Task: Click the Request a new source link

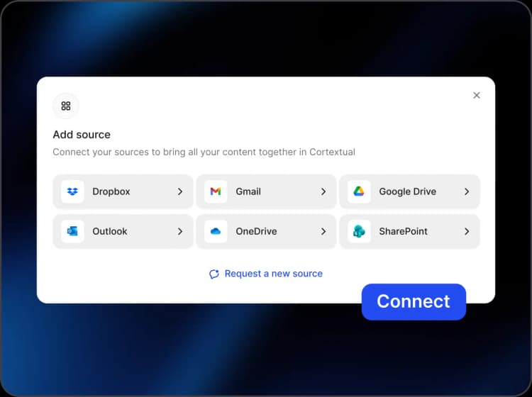Action: click(x=266, y=274)
